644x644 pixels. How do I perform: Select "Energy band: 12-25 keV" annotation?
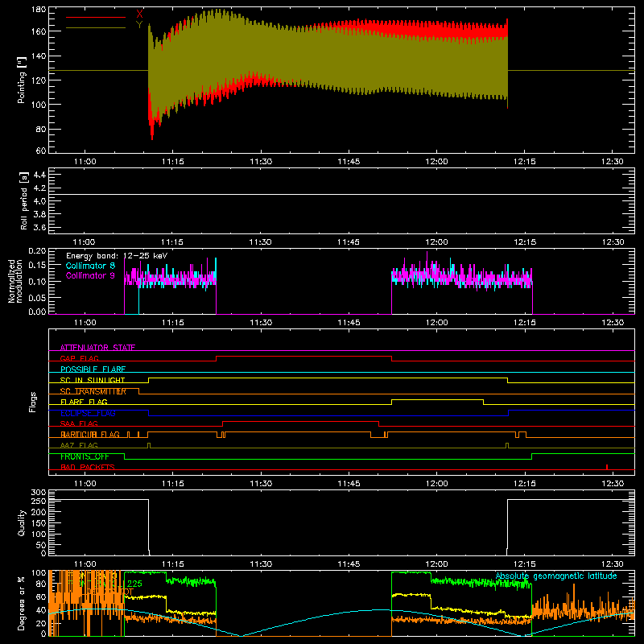(117, 256)
